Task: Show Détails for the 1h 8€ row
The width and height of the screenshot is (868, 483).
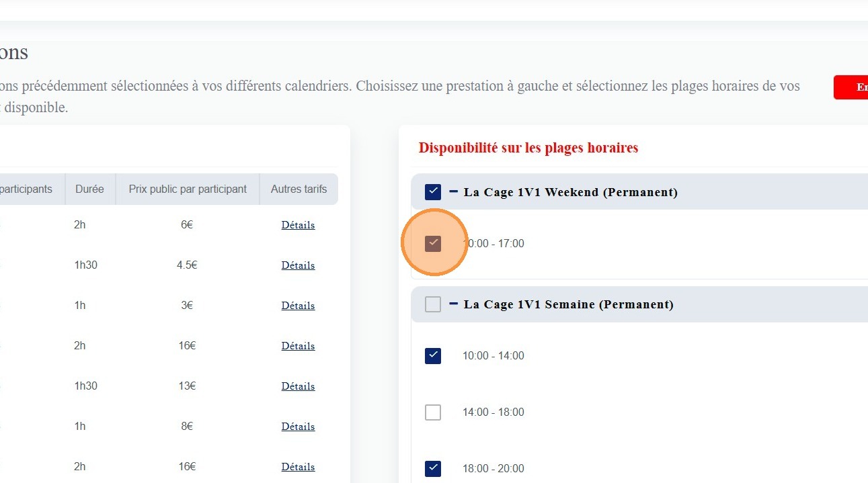Action: pos(298,427)
